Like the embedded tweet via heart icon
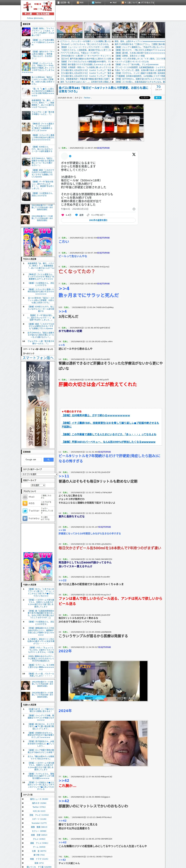186x868 pixels. coord(62,215)
